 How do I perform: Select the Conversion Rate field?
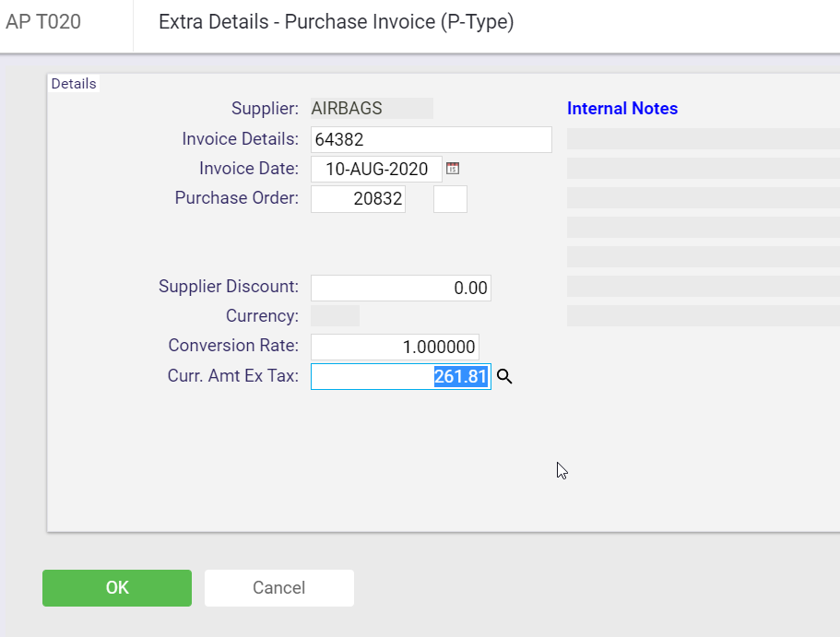[x=395, y=347]
